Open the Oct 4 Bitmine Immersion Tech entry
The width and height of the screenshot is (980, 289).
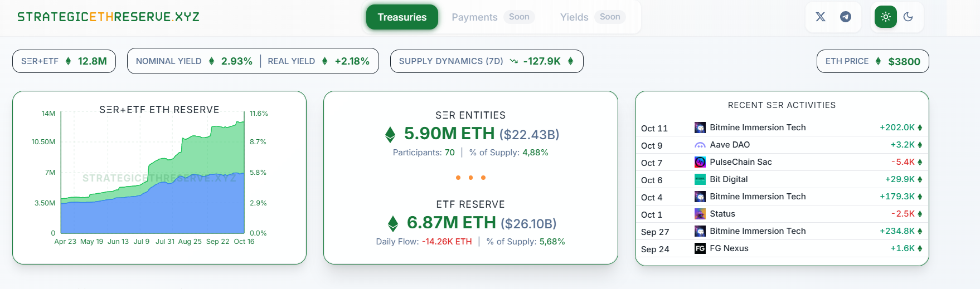pos(757,197)
